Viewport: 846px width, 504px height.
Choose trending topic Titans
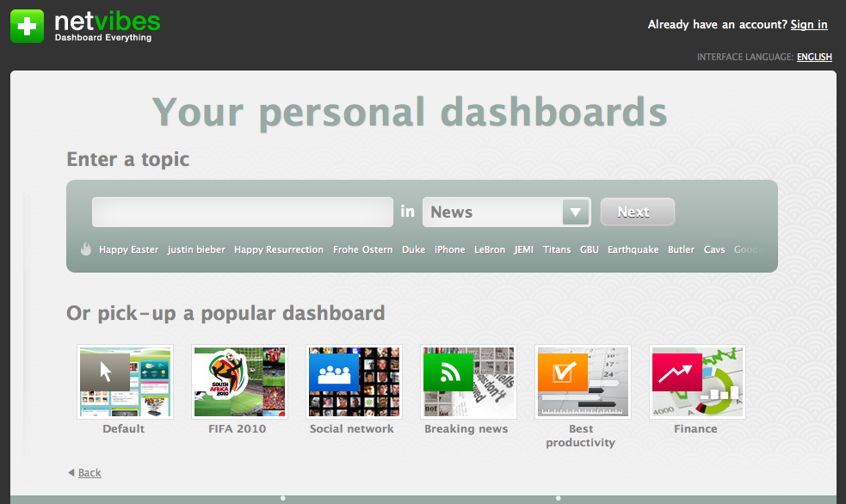click(557, 249)
